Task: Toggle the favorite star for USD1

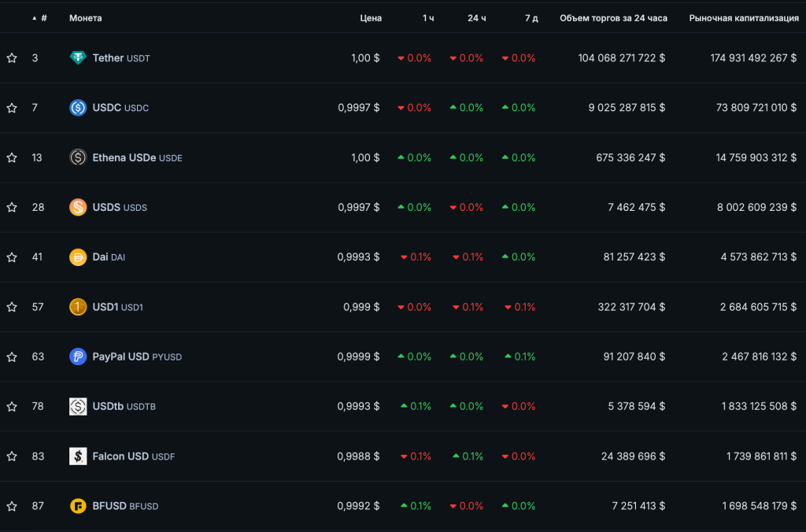Action: 12,307
